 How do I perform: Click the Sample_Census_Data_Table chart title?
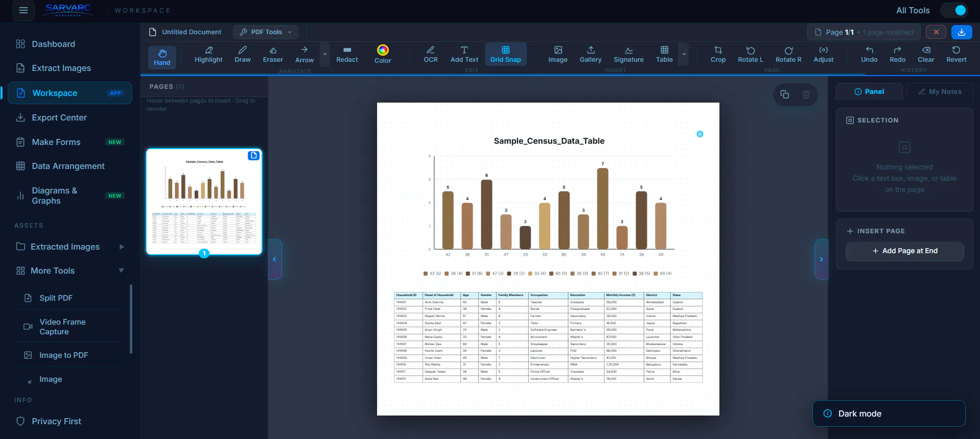[x=549, y=141]
